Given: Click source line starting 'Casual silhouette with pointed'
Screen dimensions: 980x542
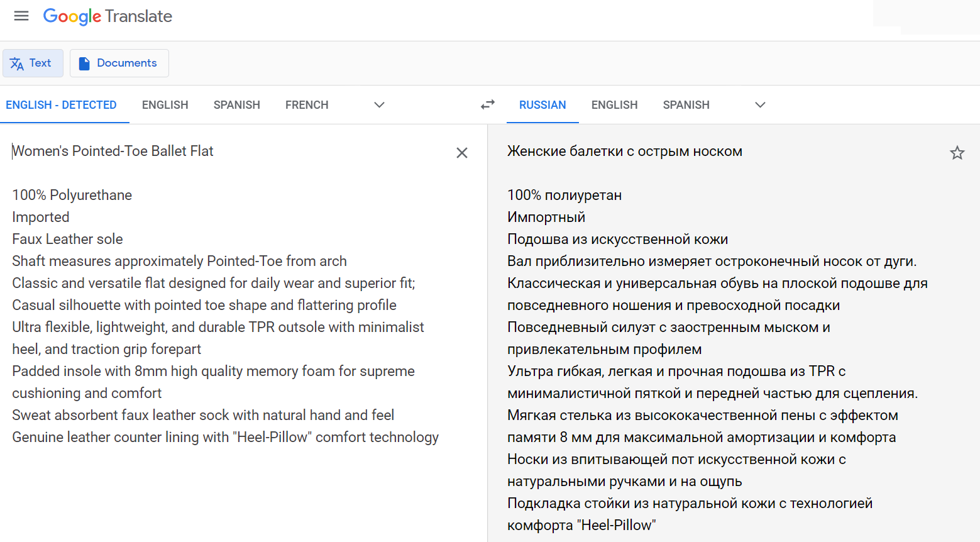Looking at the screenshot, I should [204, 306].
